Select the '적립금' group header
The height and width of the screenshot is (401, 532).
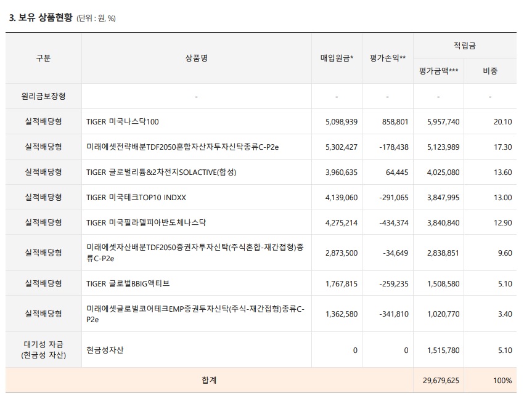[465, 46]
